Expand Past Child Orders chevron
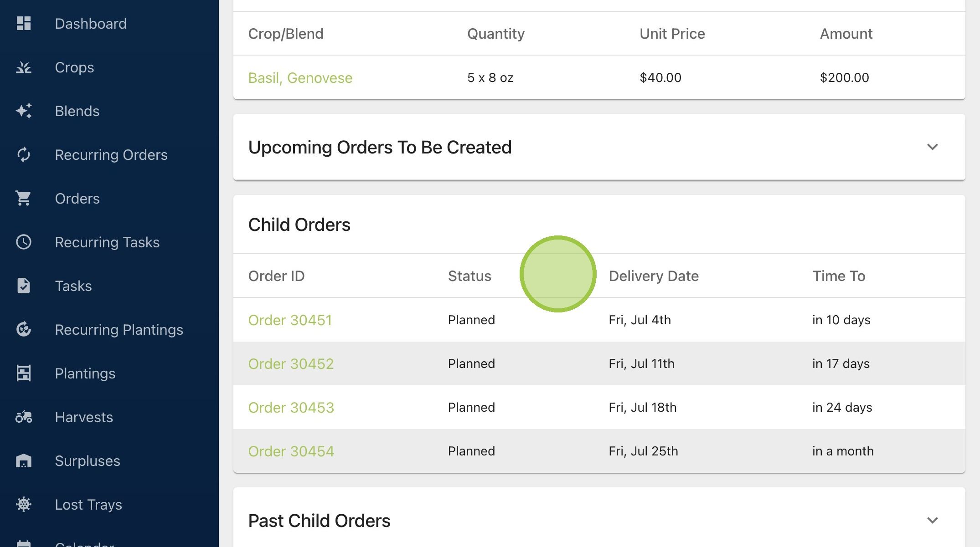The width and height of the screenshot is (980, 547). pos(932,521)
